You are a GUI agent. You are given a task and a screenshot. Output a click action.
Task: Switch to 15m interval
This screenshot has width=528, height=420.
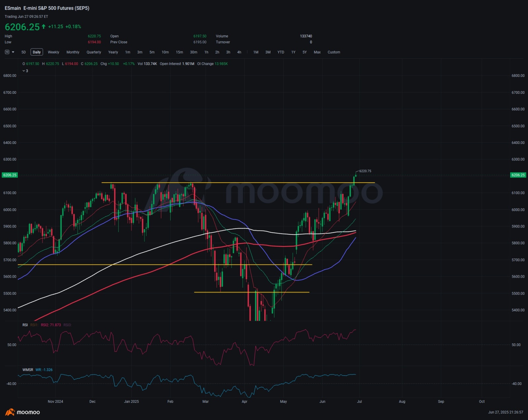[x=180, y=52]
